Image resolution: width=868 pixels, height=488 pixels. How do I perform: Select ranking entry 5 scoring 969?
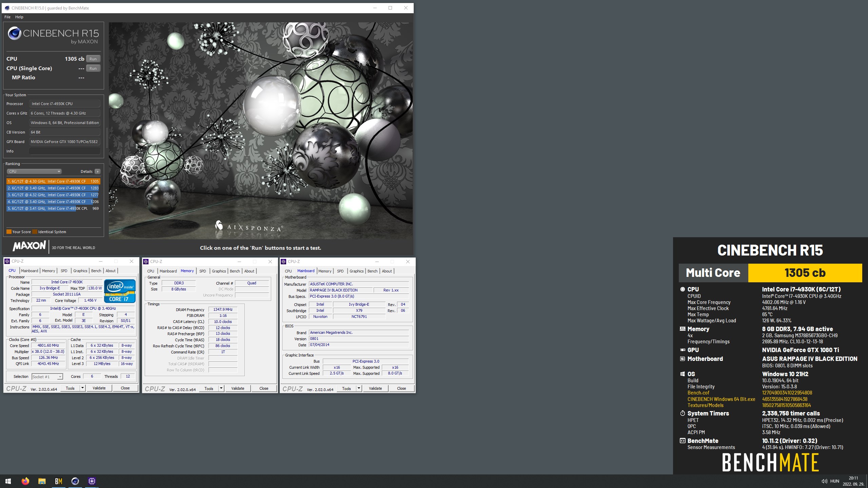53,208
